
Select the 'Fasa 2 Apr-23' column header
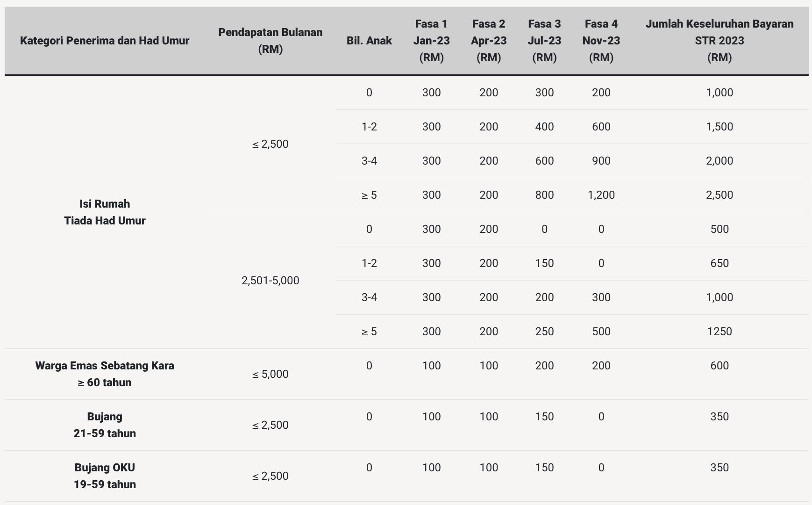point(489,41)
